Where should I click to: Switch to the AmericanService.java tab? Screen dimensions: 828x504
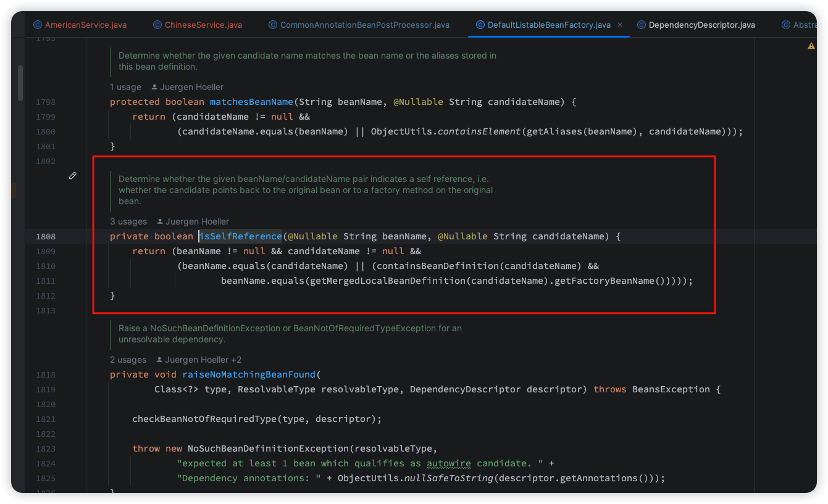click(x=80, y=25)
